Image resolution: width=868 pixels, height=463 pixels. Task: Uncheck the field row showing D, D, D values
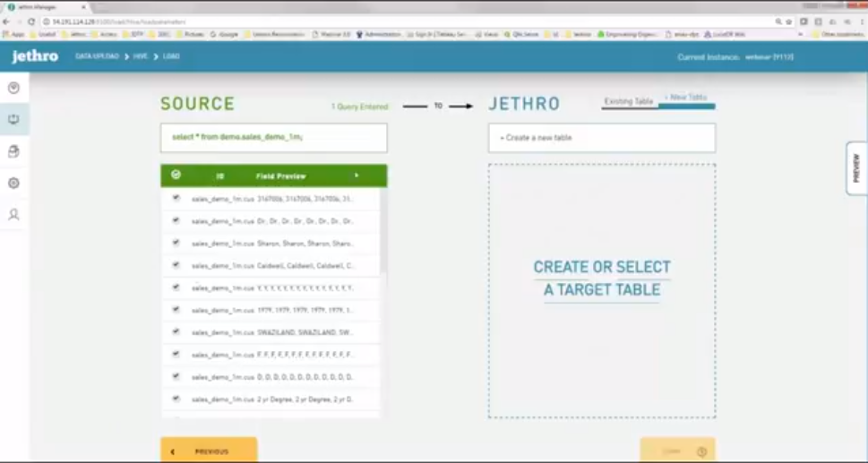click(176, 376)
